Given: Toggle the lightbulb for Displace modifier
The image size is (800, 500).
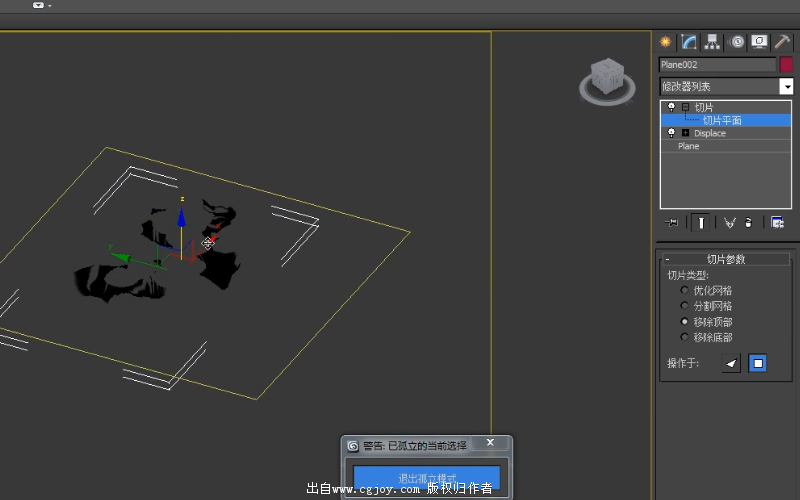Looking at the screenshot, I should [x=671, y=133].
